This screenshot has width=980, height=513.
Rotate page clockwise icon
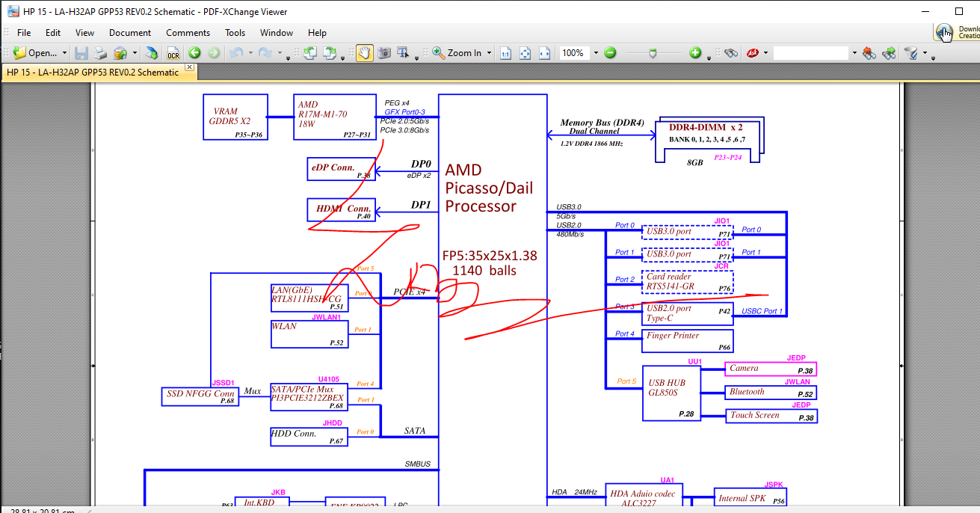tap(329, 53)
